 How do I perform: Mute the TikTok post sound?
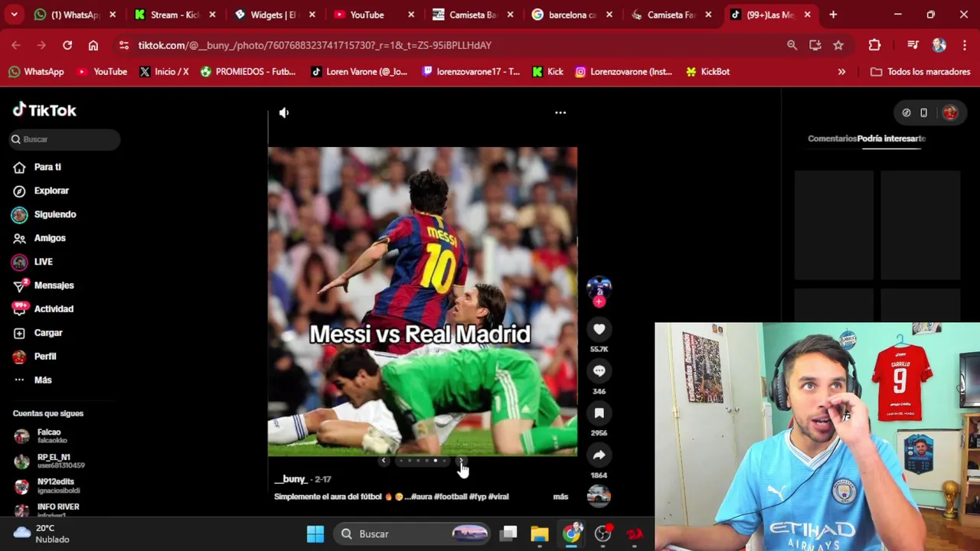point(284,112)
